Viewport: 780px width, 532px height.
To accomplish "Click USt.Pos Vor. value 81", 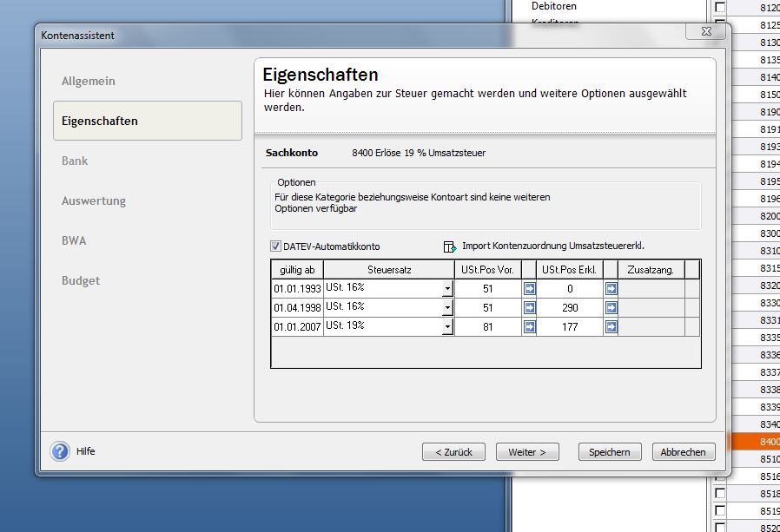I will click(487, 326).
